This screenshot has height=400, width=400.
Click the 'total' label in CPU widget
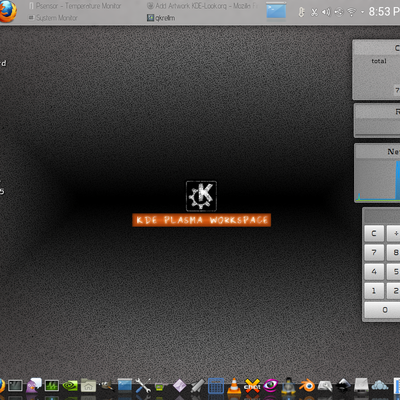click(379, 61)
